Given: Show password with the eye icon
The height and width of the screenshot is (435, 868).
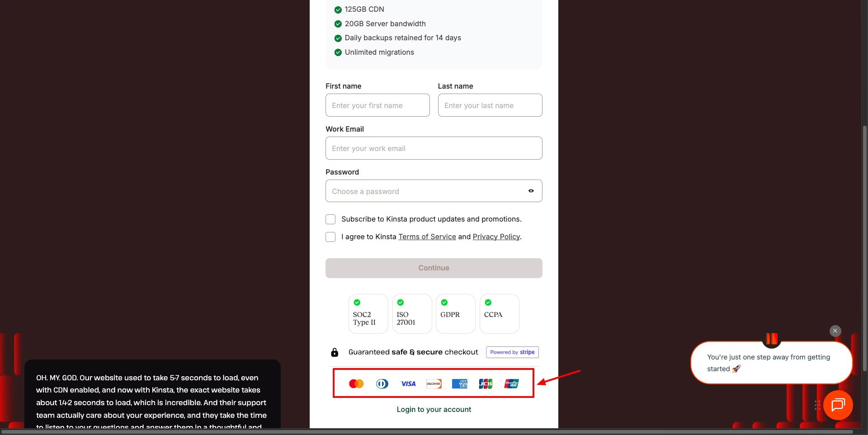Looking at the screenshot, I should click(x=531, y=191).
